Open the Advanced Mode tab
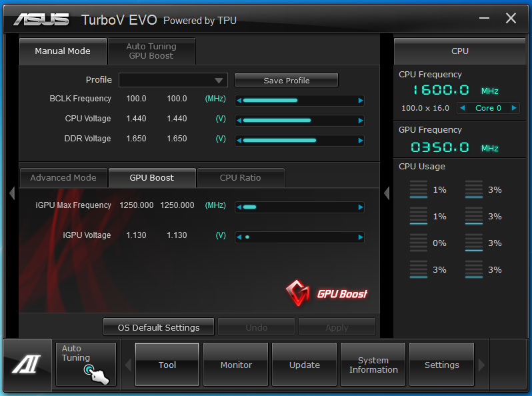Screen dimensions: 532x396 [x=63, y=178]
